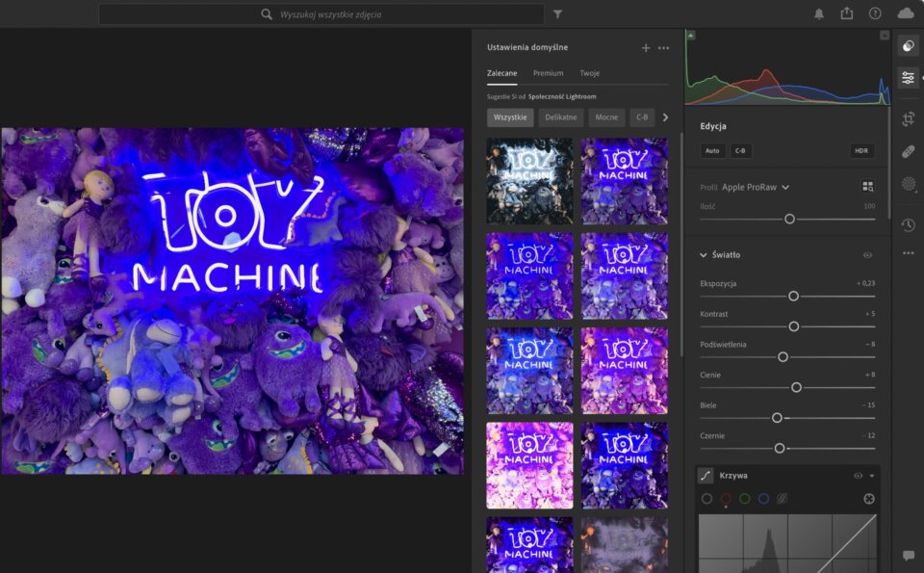Open the version history panel

[x=909, y=224]
